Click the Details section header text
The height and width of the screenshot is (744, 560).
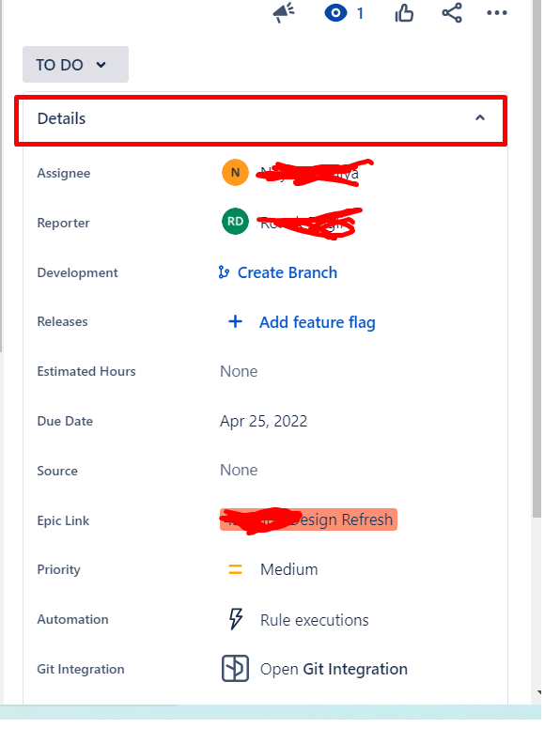pyautogui.click(x=62, y=118)
